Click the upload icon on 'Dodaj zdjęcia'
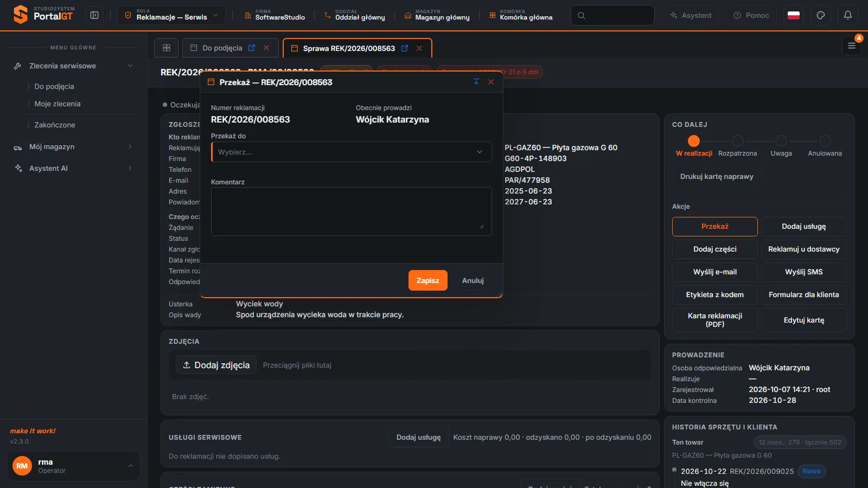Screen dimensions: 868x488 187,365
